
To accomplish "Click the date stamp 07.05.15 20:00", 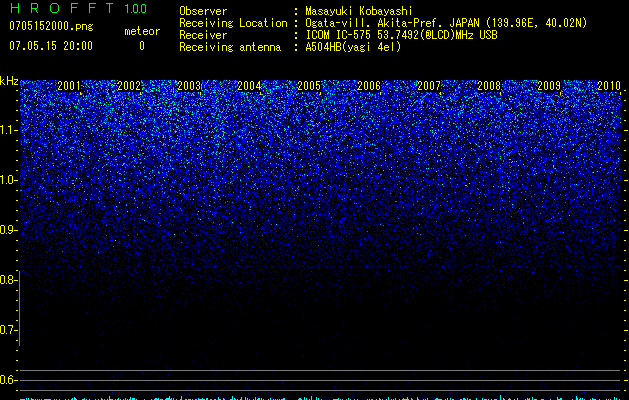I will click(x=51, y=46).
